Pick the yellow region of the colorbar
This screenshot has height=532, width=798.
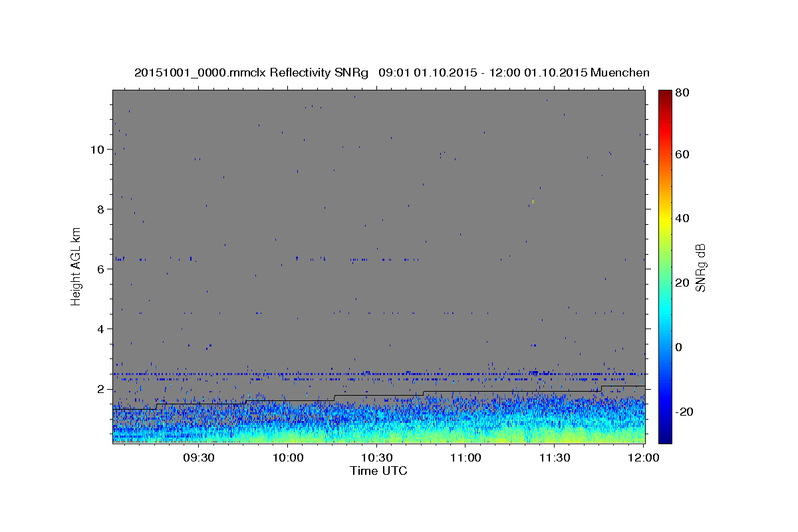[665, 219]
